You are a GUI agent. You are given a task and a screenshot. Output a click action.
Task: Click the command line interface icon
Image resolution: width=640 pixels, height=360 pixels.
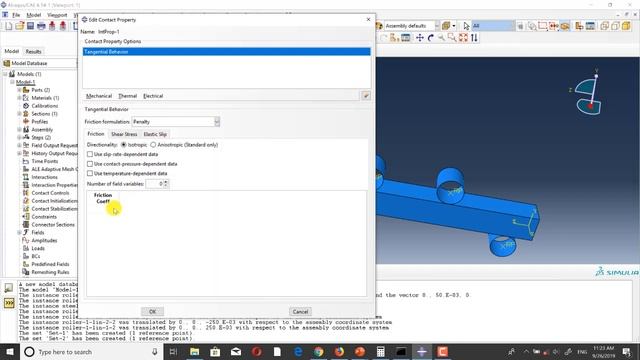9,303
